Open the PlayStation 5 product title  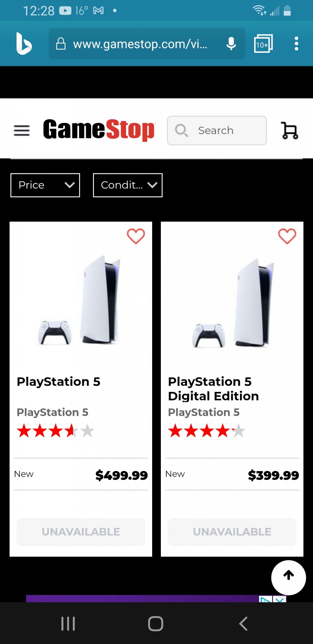click(x=59, y=382)
